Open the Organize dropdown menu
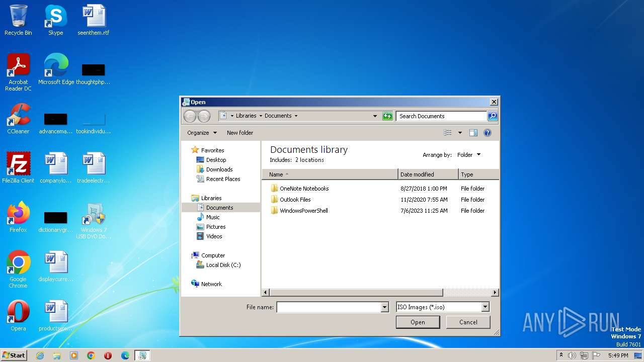Screen dimensions: 644x362 [202, 133]
